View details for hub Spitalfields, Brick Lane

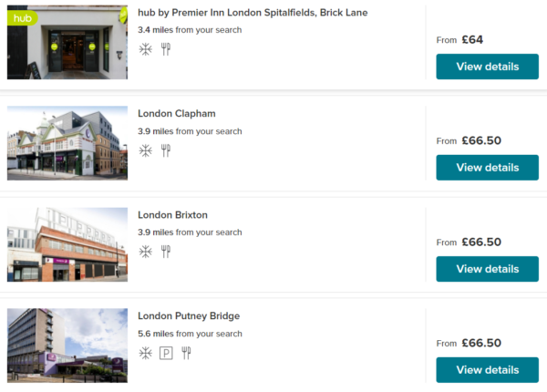(487, 67)
